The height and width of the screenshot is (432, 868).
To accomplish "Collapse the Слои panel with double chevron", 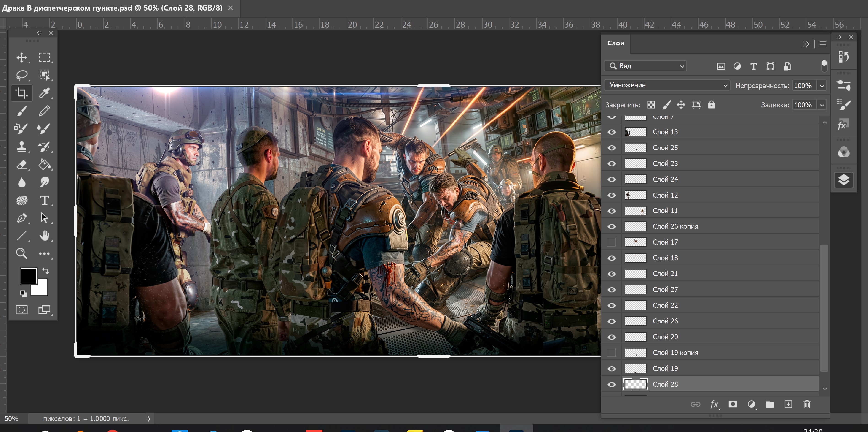I will [x=806, y=44].
